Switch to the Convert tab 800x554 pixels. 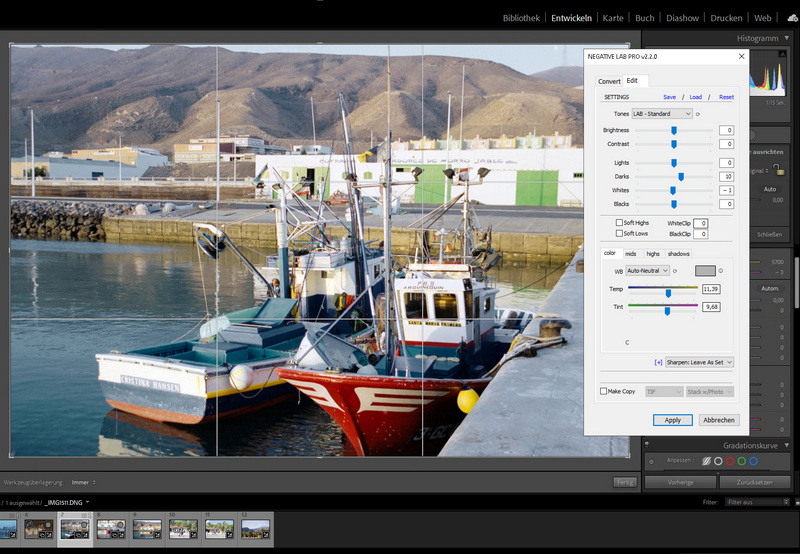(609, 81)
